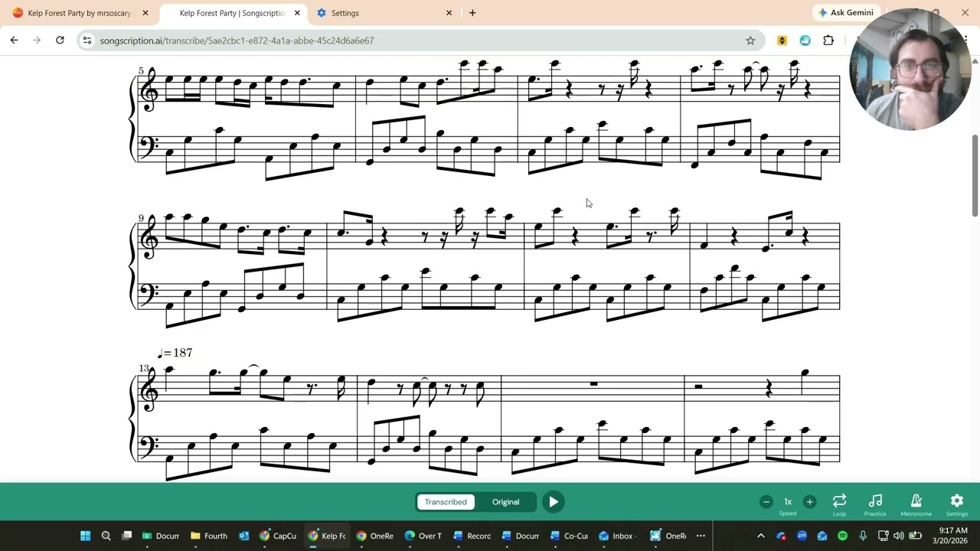Viewport: 980px width, 551px height.
Task: Decrease playback speed with minus button
Action: click(x=766, y=502)
